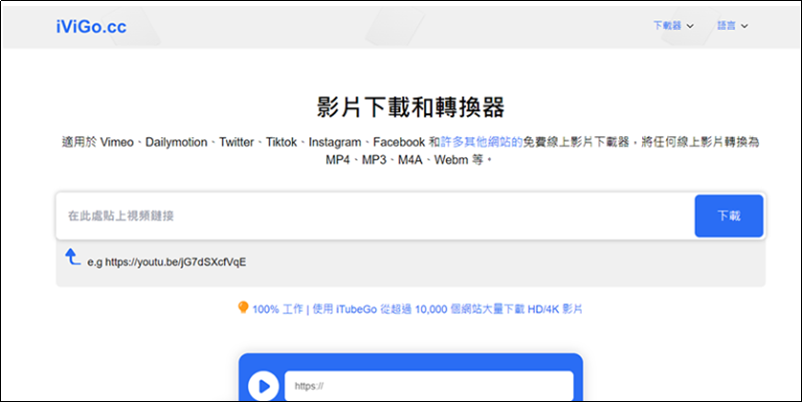This screenshot has height=403, width=803.
Task: Click the play icon in illustration
Action: coord(263,386)
